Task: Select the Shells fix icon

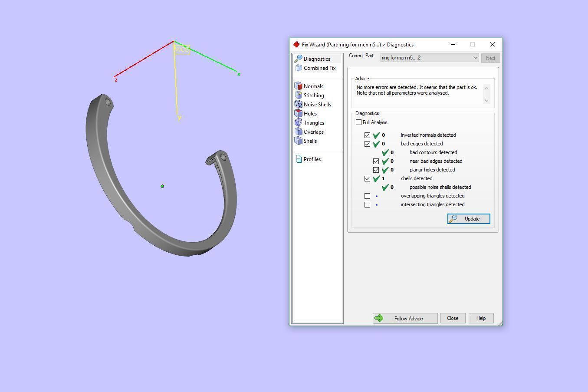Action: (x=298, y=141)
